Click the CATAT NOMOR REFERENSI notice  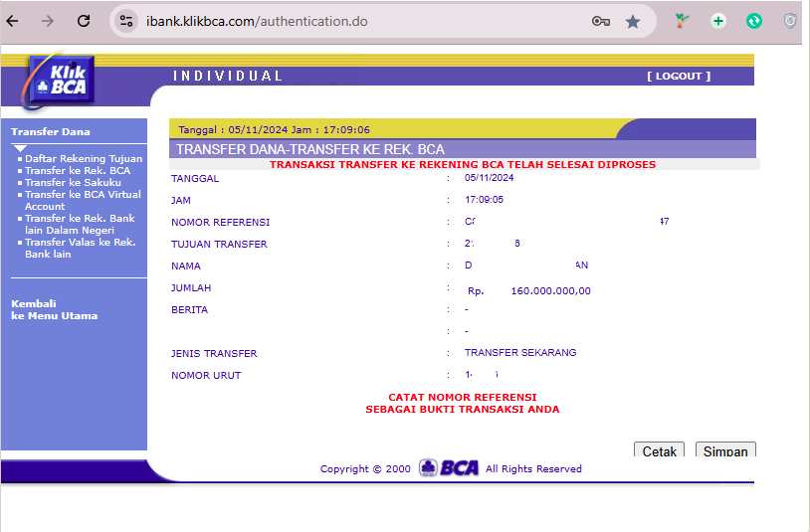(463, 403)
